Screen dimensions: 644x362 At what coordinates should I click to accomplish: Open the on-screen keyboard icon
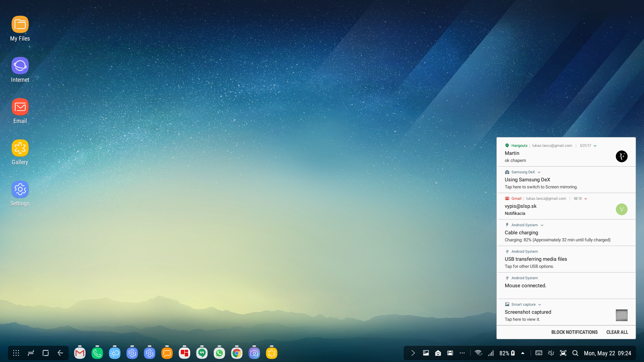(x=539, y=353)
